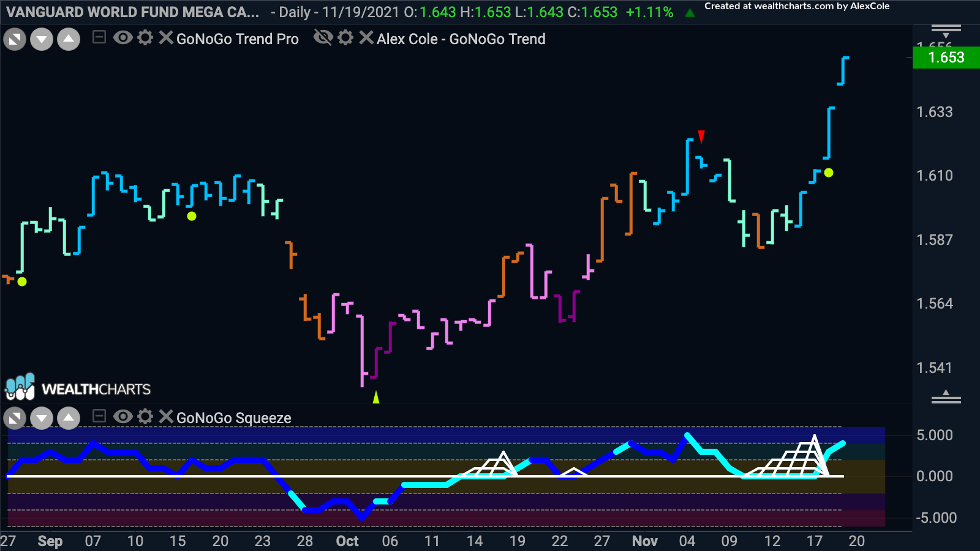Move the GoNoGo Squeeze pane up
Image resolution: width=980 pixels, height=551 pixels.
pos(69,419)
